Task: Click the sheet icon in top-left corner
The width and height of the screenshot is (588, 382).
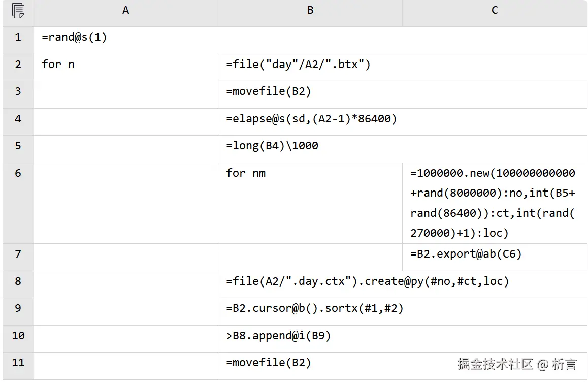Action: [18, 11]
